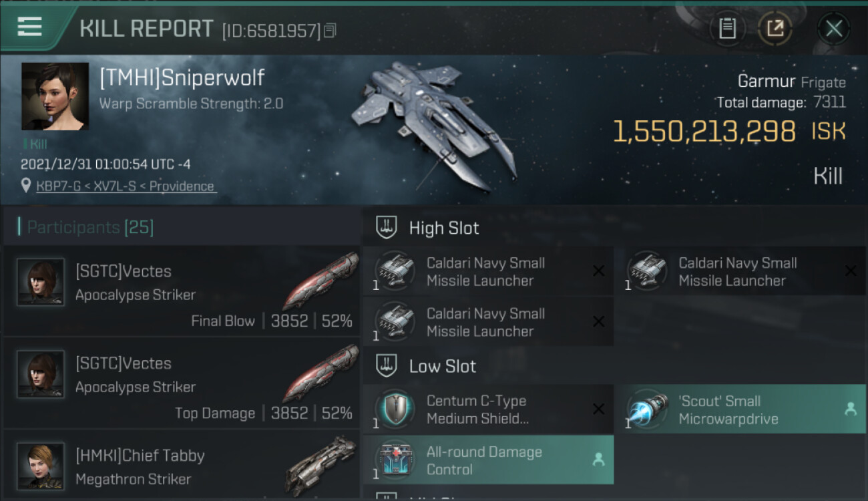The image size is (868, 501).
Task: Select the Low Slot shield section icon
Action: [387, 366]
